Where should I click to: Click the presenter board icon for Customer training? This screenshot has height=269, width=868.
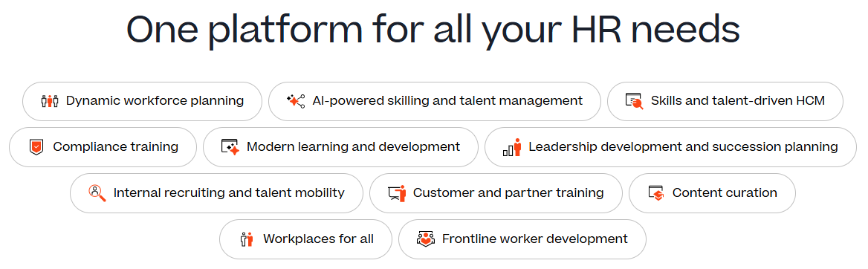point(397,193)
